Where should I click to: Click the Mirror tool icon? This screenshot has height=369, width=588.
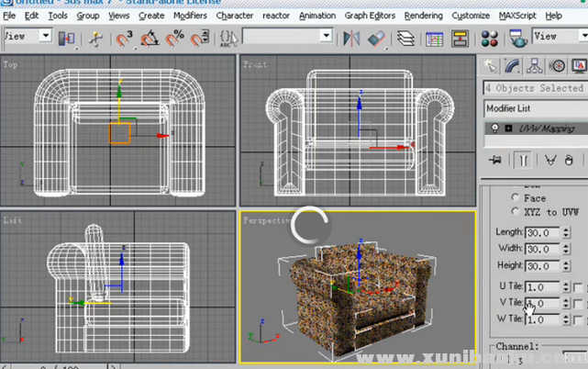click(350, 38)
